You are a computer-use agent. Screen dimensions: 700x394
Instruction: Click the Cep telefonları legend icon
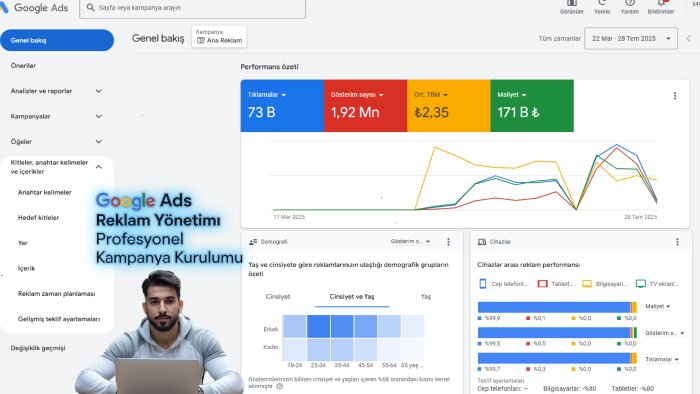[483, 284]
